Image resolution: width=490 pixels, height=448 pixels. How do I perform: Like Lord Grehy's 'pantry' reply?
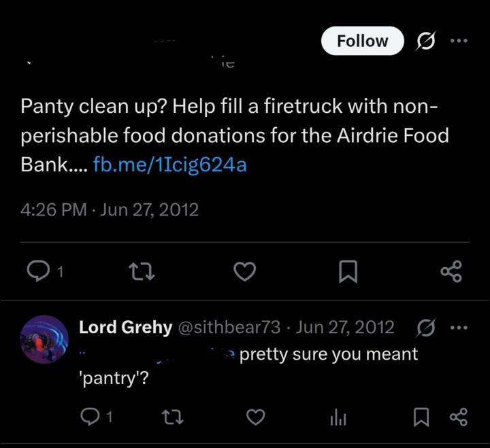[255, 416]
